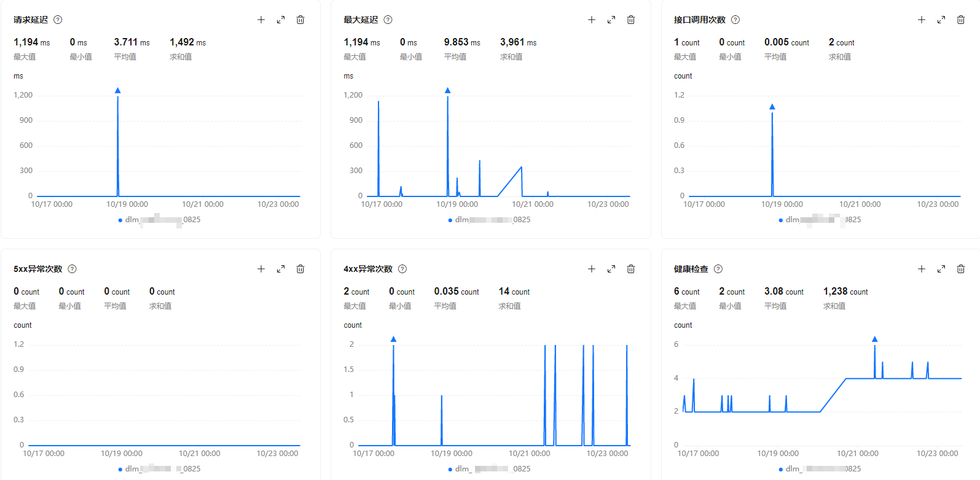Add the 请求延迟 chart using plus icon

click(261, 20)
